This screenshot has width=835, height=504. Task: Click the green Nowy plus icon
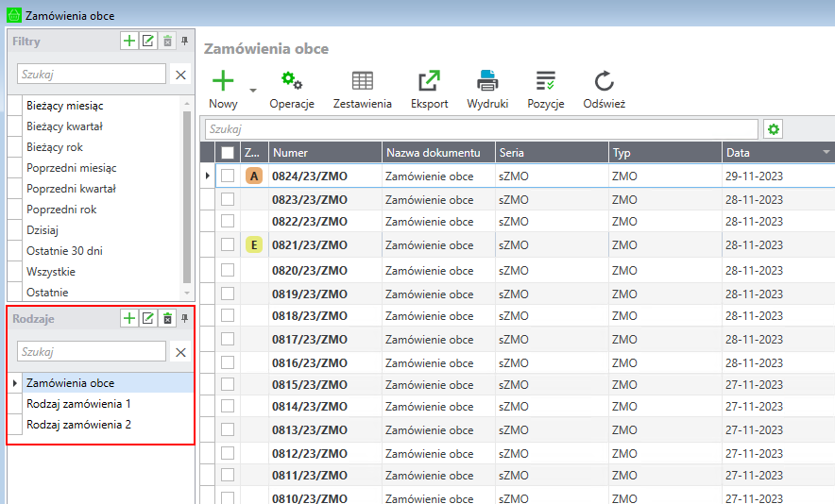point(223,82)
